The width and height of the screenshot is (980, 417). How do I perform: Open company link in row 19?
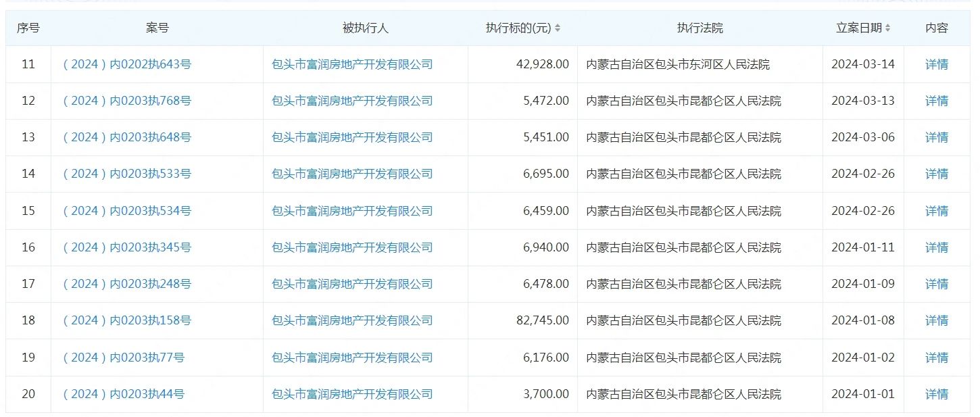[x=352, y=358]
